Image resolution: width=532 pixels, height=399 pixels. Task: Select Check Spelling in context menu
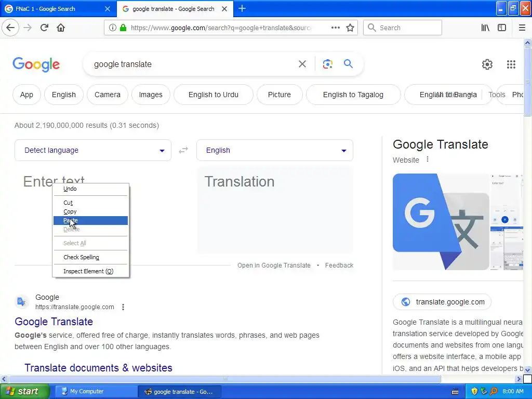[90, 257]
